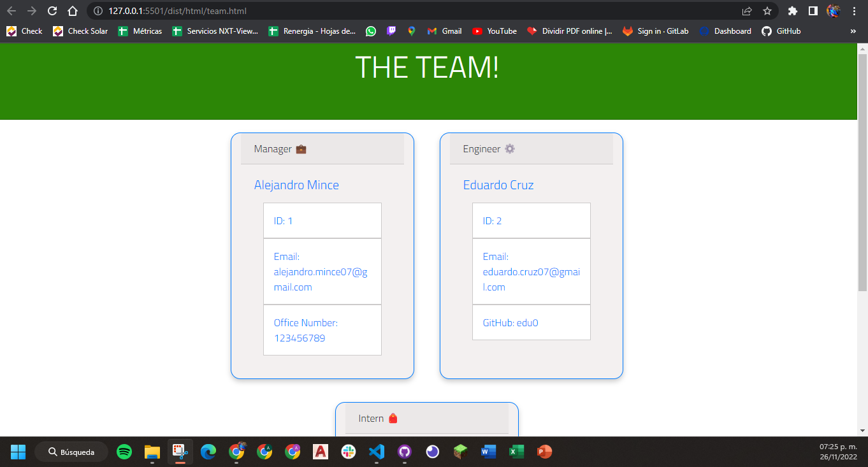Click the briefcase icon on the Manager card

[301, 148]
